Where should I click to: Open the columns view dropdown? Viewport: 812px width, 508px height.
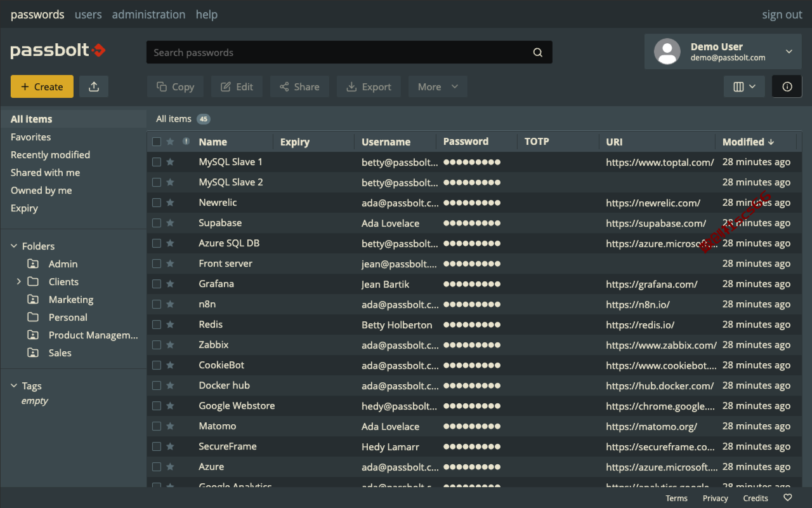coord(744,87)
